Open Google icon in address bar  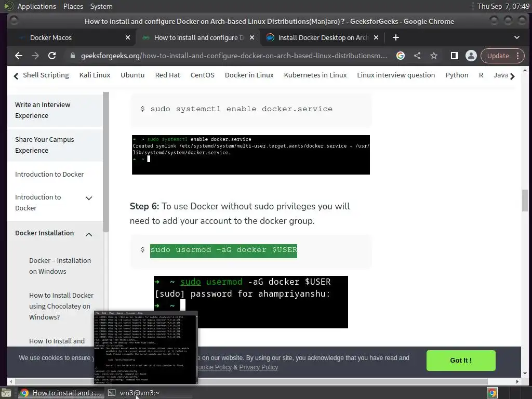[x=401, y=56]
